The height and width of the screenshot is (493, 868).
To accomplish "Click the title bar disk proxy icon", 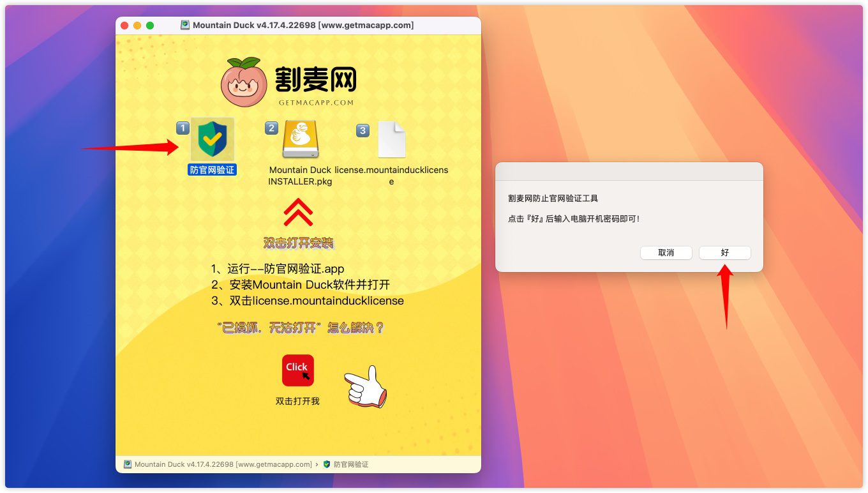I will [185, 26].
